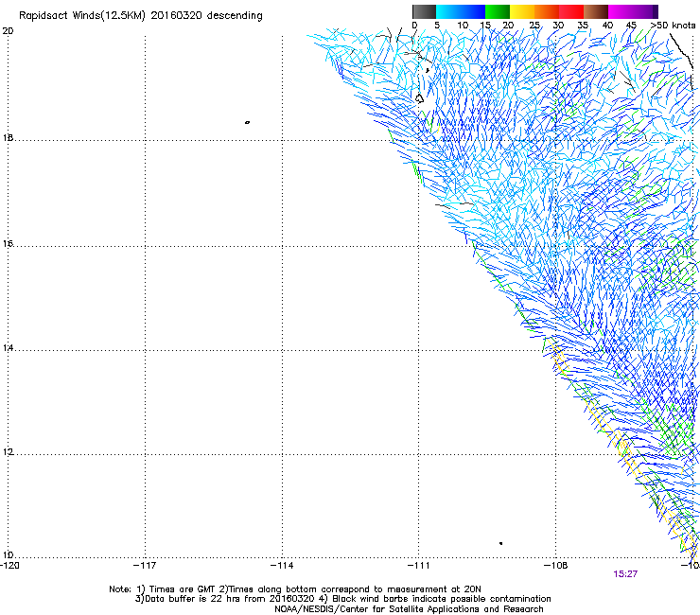Screen dimensions: 700x615
Task: Click the magenta 40-45 knots color swatch
Action: click(621, 11)
